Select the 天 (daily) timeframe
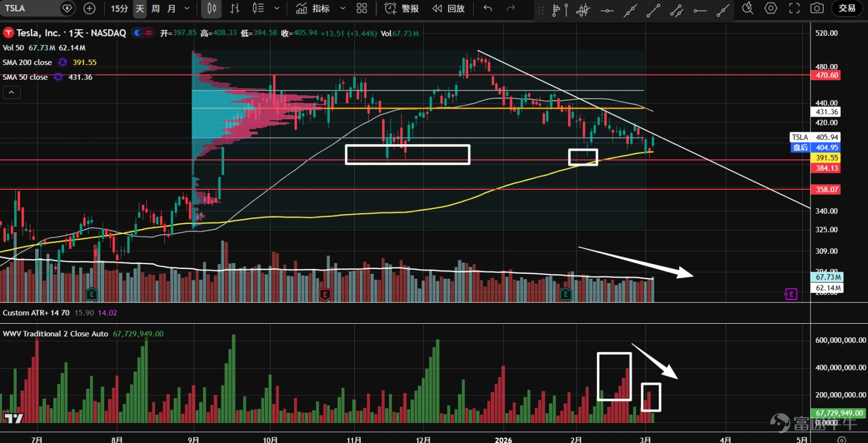Image resolution: width=868 pixels, height=443 pixels. tap(140, 9)
